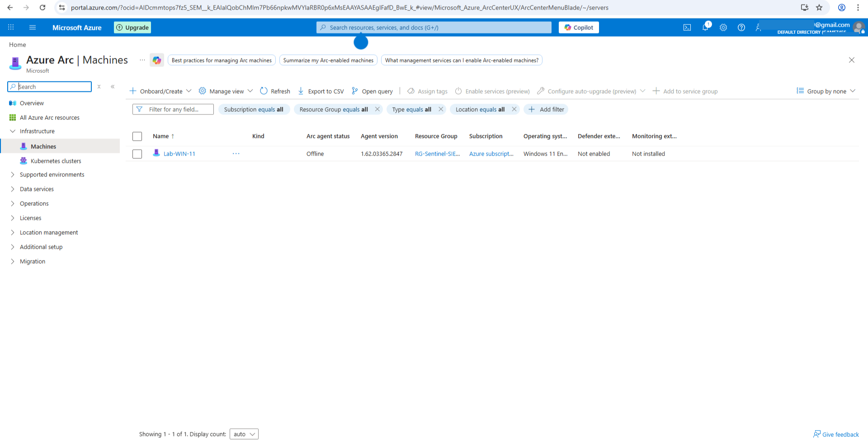868x440 pixels.
Task: Click the 'Filter for any field...' box
Action: tap(173, 109)
